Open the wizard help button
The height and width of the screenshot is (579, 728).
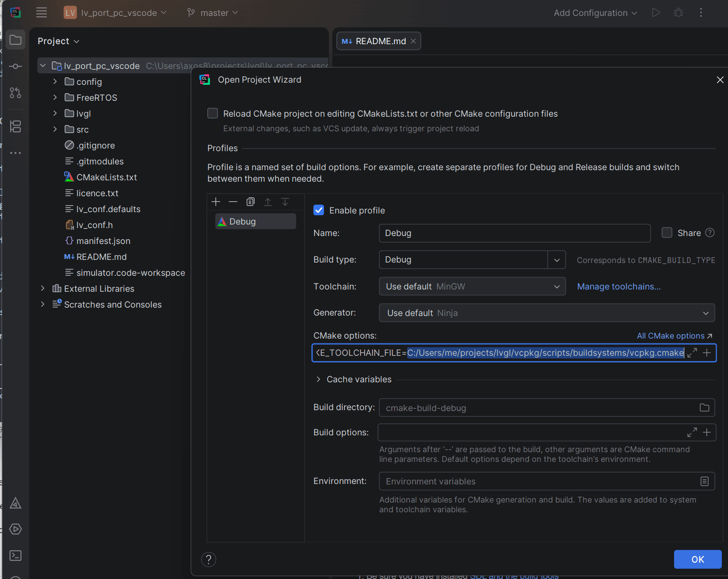(209, 560)
